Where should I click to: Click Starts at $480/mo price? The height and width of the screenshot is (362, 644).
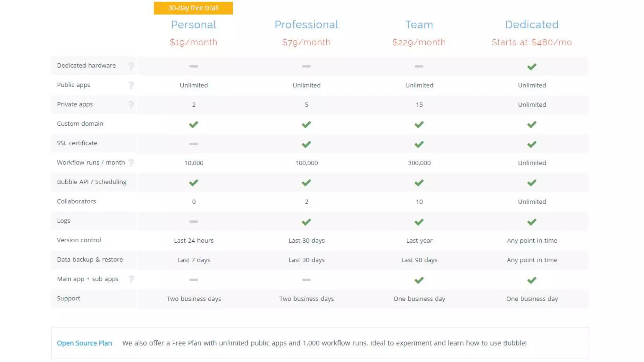[532, 42]
